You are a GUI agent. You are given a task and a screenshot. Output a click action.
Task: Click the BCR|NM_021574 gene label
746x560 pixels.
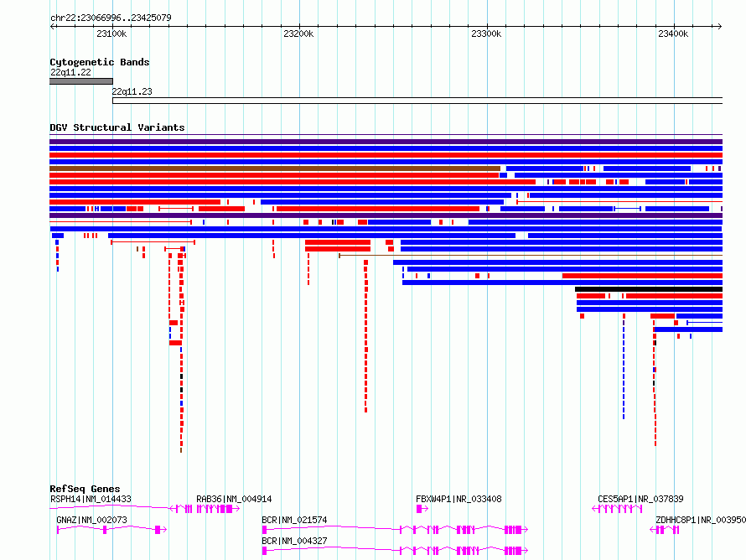294,520
